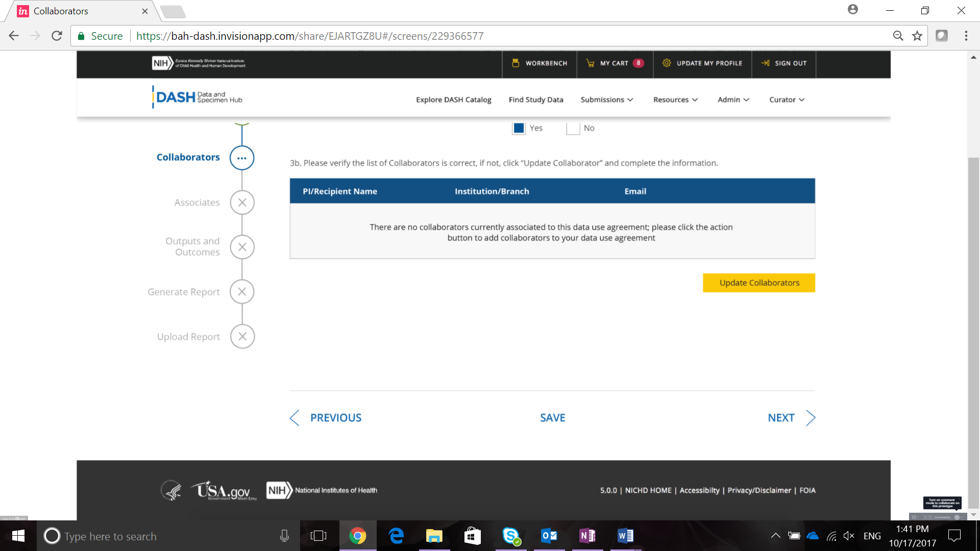The height and width of the screenshot is (551, 980).
Task: Select the Associates step X circle
Action: 242,203
